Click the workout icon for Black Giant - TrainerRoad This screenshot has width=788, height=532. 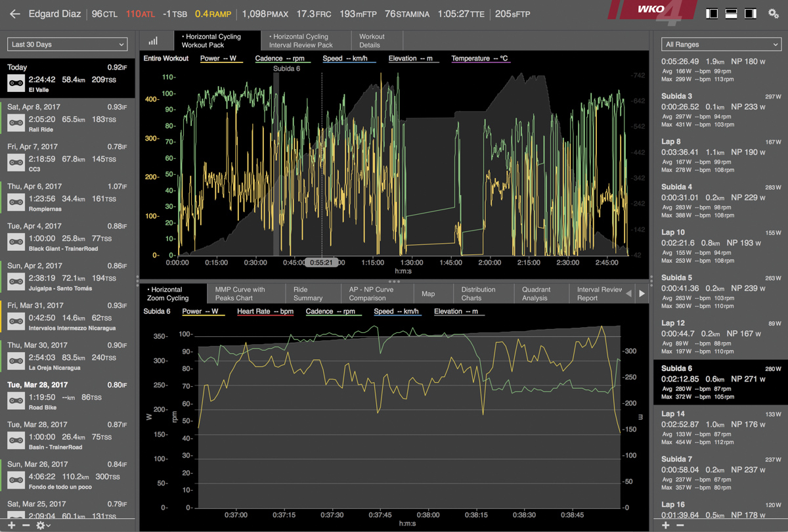(16, 241)
